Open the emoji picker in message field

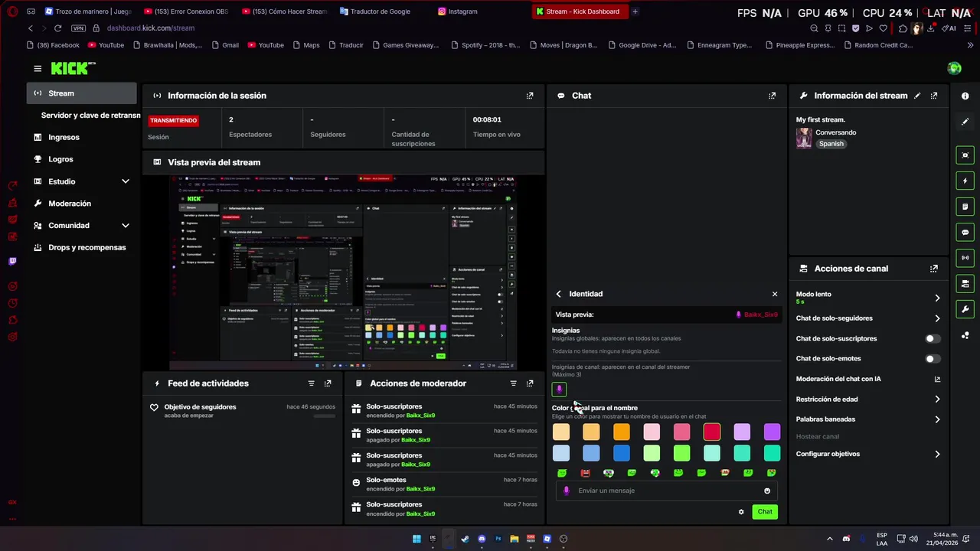(x=767, y=491)
